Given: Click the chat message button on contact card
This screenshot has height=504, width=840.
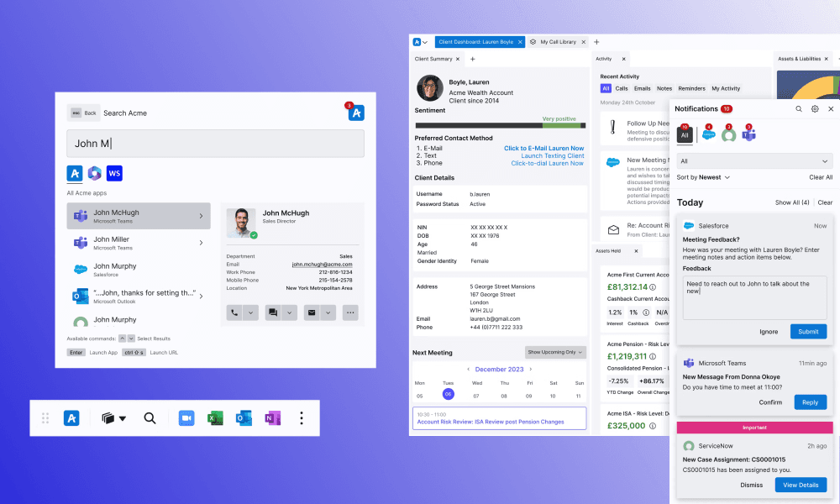Looking at the screenshot, I should coord(273,312).
